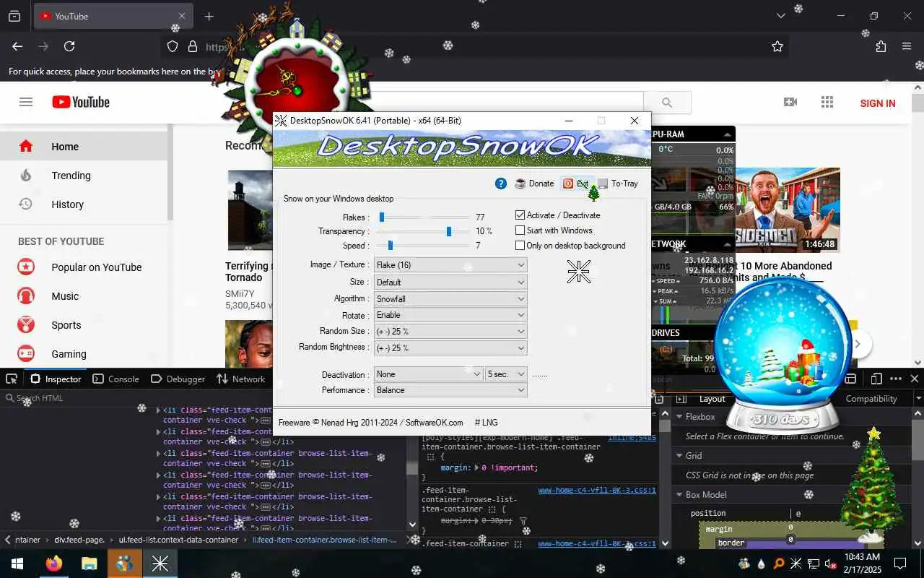Click the # LNG language button
924x578 pixels.
(486, 423)
